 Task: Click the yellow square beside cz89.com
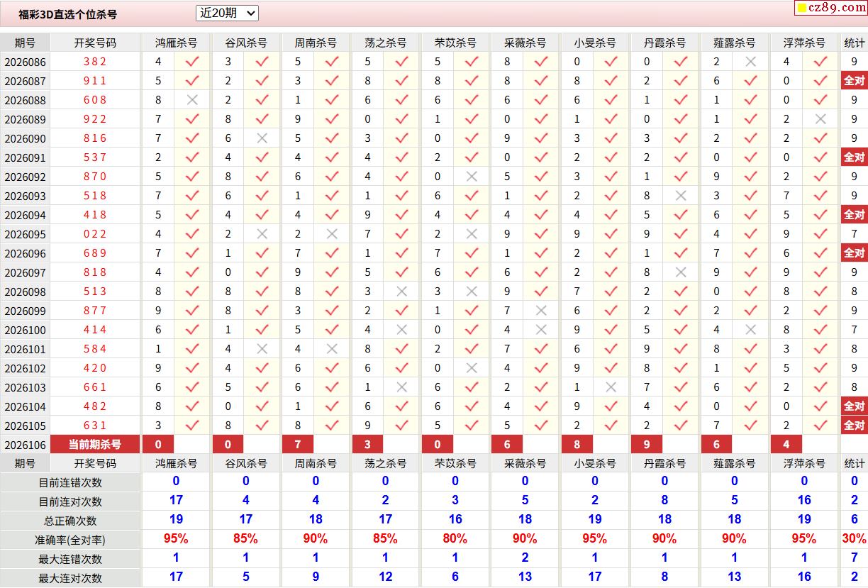(x=801, y=8)
